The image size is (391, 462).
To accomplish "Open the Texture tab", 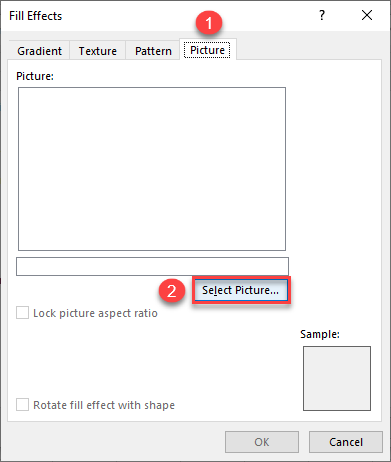I will [x=98, y=51].
